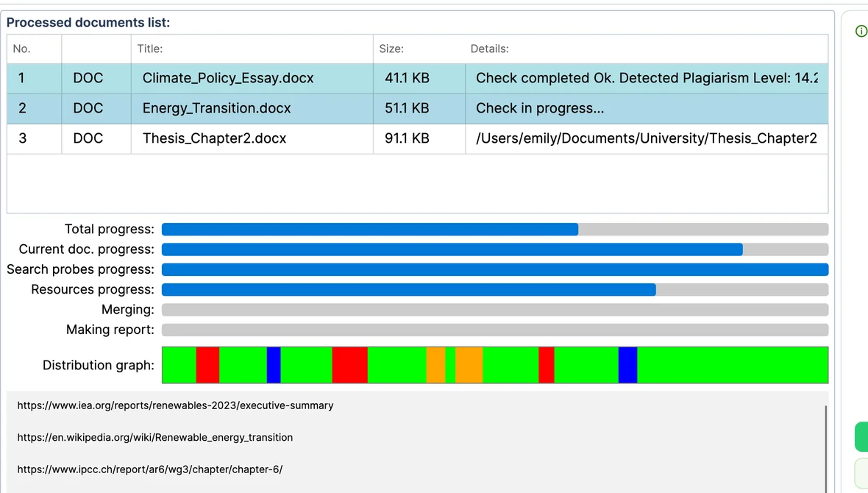Click the 'Current doc. progress:' label

(87, 249)
